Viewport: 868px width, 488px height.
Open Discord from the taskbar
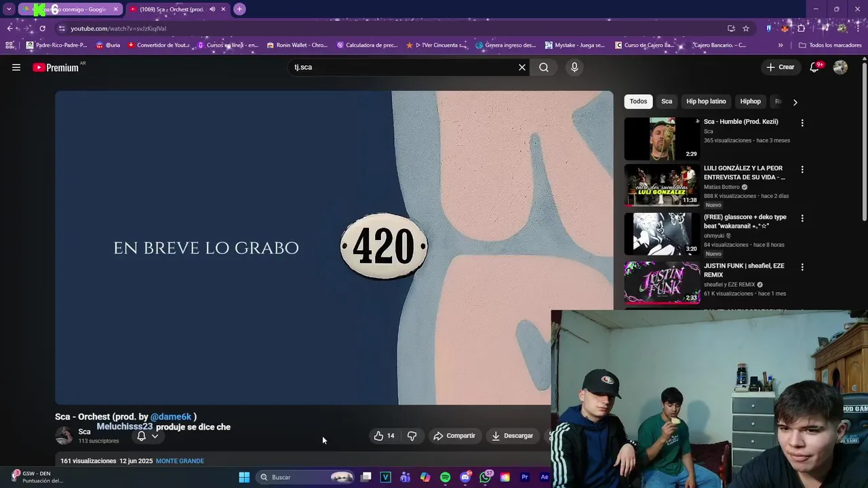(465, 477)
